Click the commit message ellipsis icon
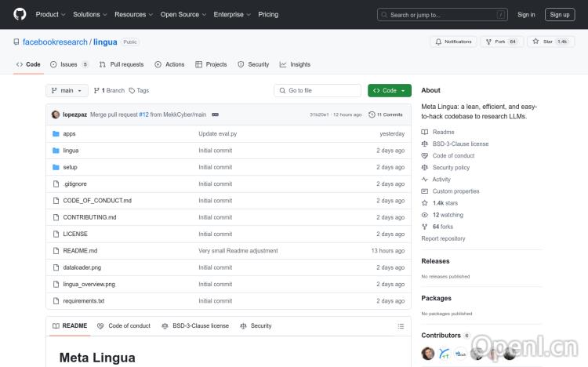 pos(215,114)
